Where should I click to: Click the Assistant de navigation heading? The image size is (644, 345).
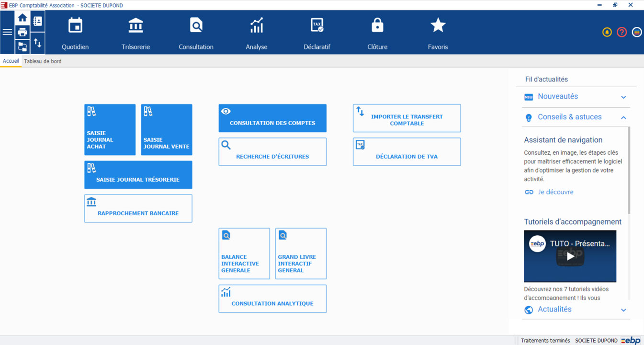563,140
